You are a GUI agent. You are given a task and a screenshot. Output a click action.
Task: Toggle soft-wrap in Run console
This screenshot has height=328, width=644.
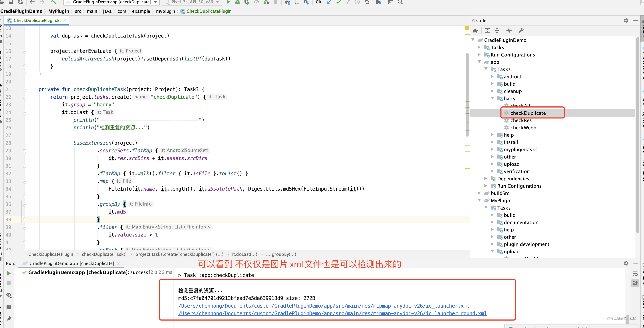635,274
